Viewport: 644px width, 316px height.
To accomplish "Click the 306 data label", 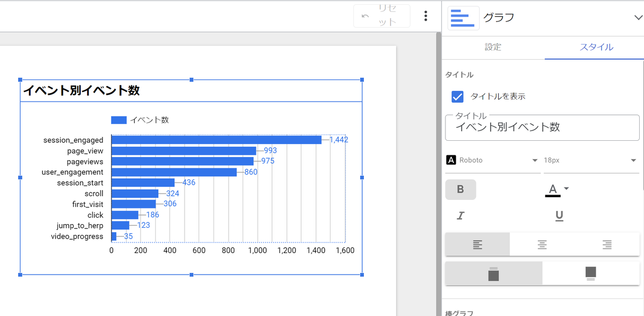I will tap(170, 204).
